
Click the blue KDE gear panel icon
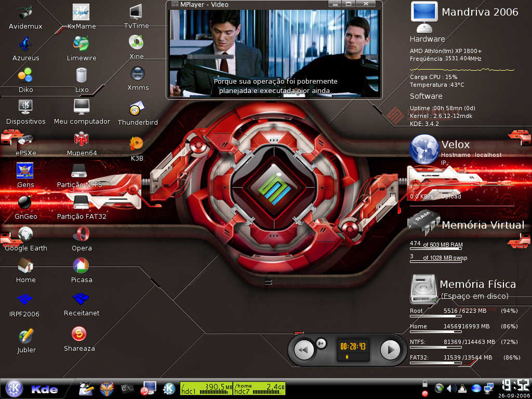point(169,389)
